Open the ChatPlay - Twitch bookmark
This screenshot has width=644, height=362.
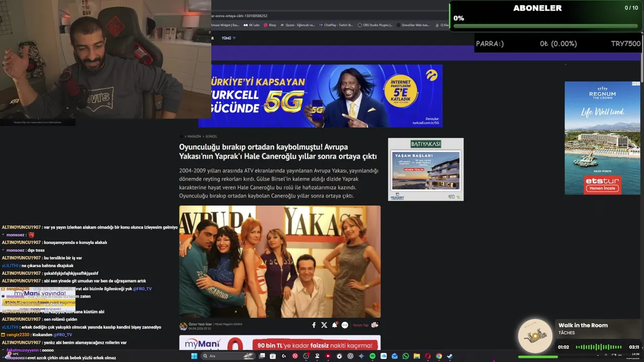coord(336,25)
